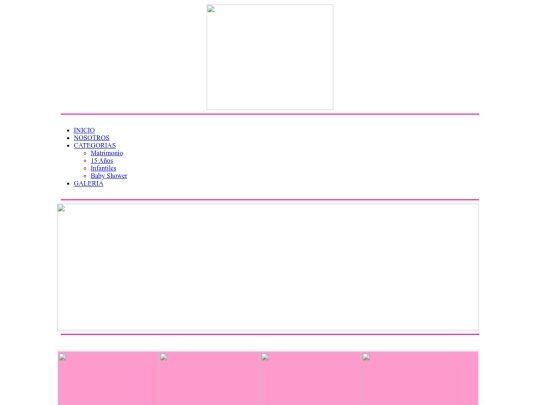Open the INICIO link

click(x=84, y=130)
